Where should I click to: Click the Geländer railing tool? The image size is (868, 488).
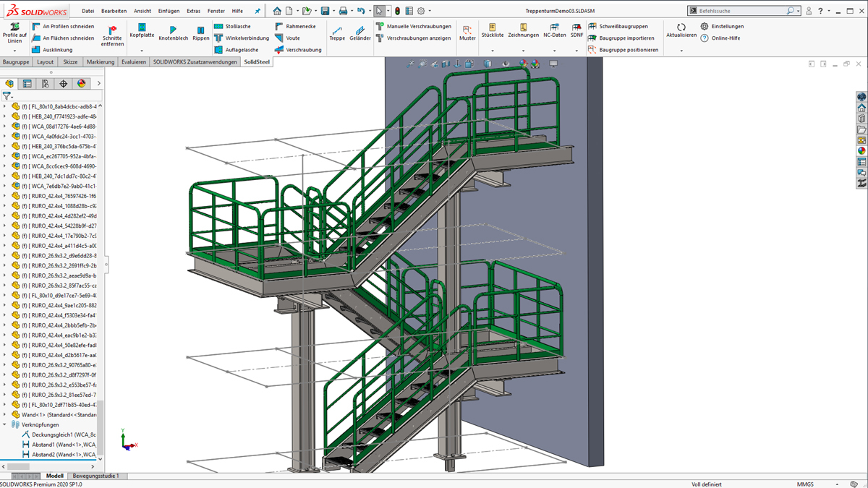[359, 33]
